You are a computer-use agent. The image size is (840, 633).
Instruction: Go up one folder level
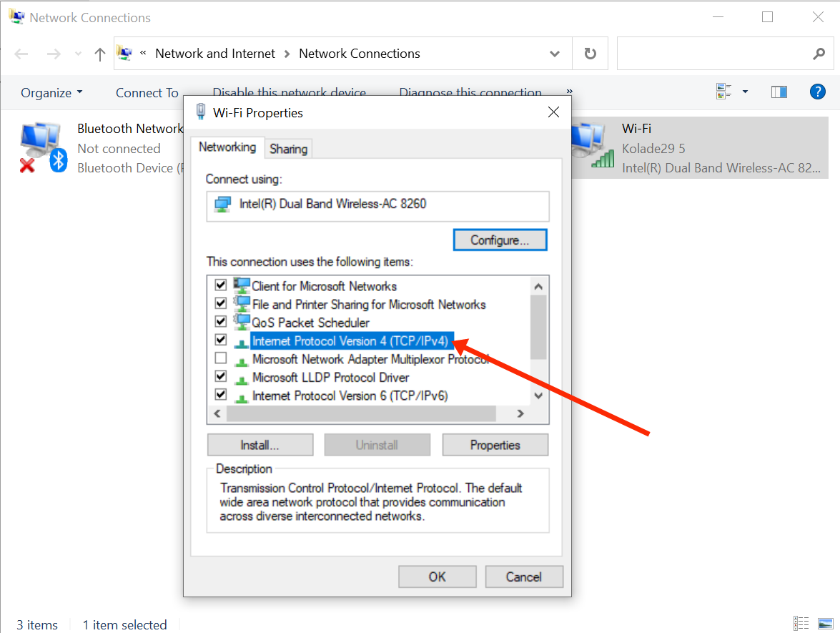pos(99,54)
